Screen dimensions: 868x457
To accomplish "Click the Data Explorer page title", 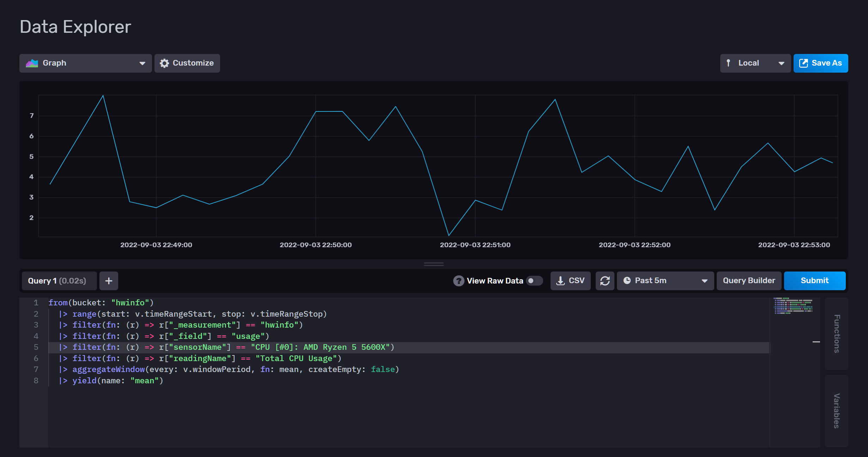I will (75, 27).
